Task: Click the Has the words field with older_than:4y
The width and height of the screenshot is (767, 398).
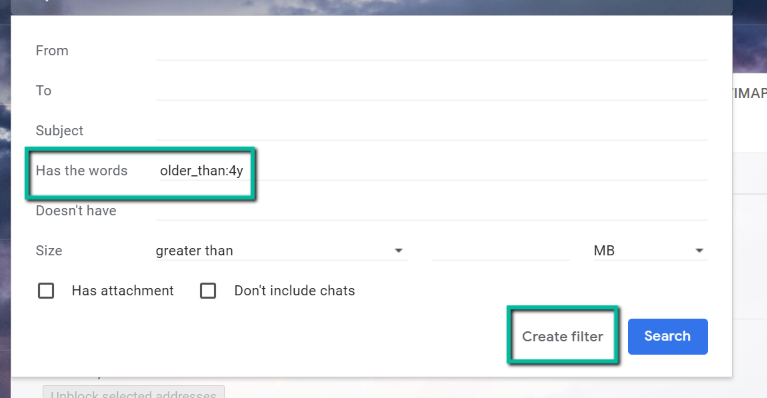Action: (x=431, y=171)
